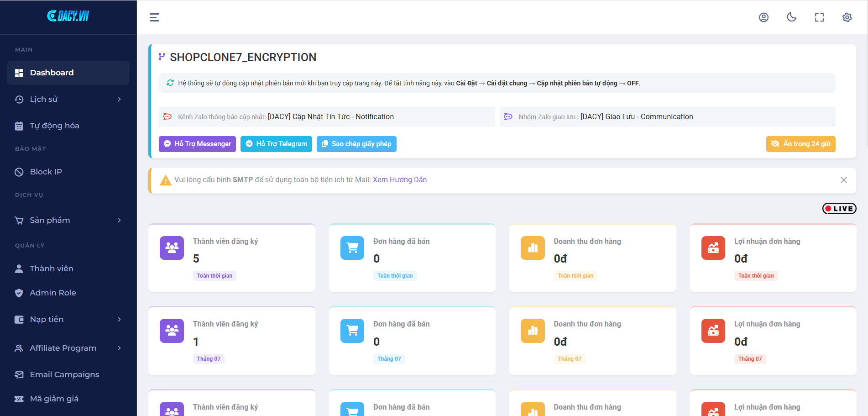Click the red profit icon in first row
This screenshot has width=868, height=416.
(x=713, y=248)
